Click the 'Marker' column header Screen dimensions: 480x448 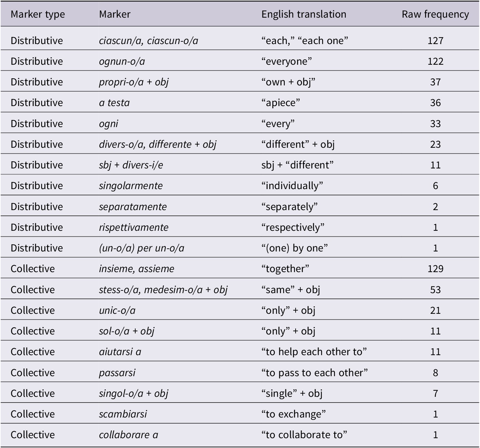(x=115, y=14)
